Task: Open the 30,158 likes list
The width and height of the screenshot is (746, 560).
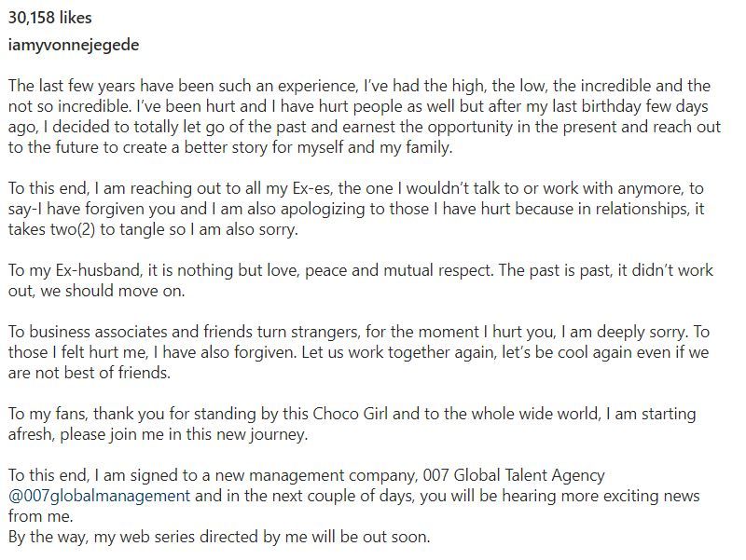Action: click(50, 18)
